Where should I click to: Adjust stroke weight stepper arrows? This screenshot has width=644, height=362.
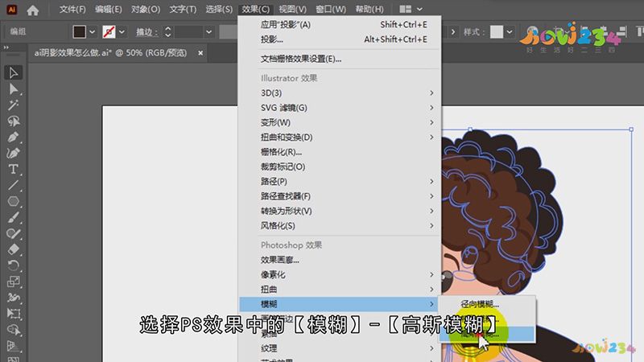click(167, 31)
